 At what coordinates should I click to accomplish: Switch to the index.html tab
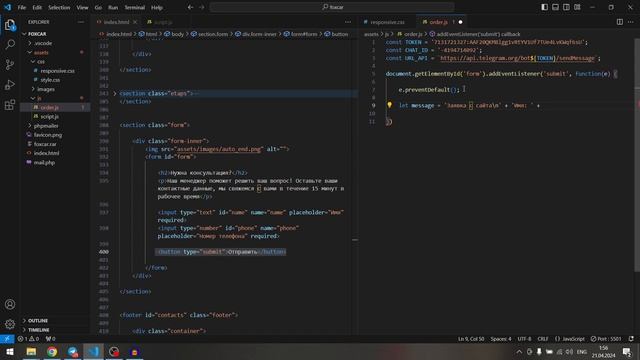pyautogui.click(x=116, y=22)
